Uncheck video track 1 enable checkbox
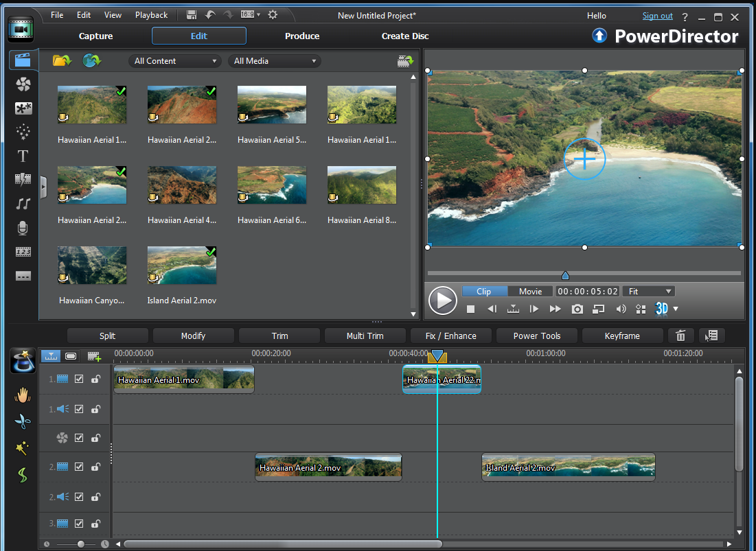This screenshot has height=551, width=756. (x=79, y=379)
